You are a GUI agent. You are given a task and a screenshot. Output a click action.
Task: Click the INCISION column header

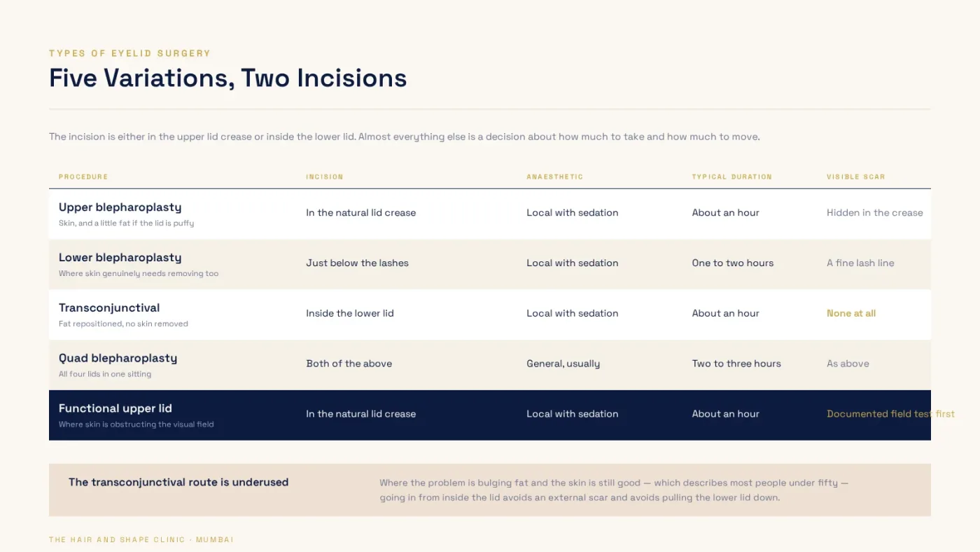[325, 177]
